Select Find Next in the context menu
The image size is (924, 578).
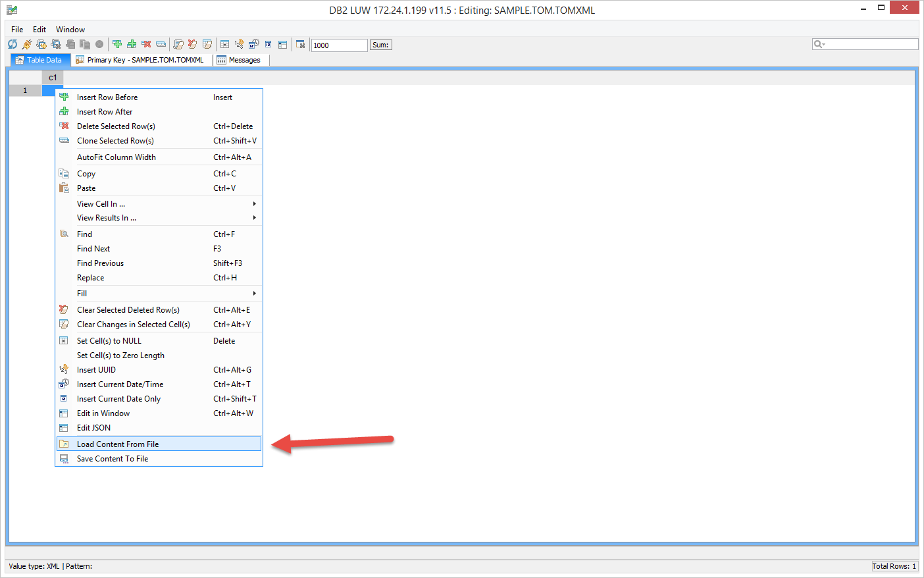click(159, 249)
